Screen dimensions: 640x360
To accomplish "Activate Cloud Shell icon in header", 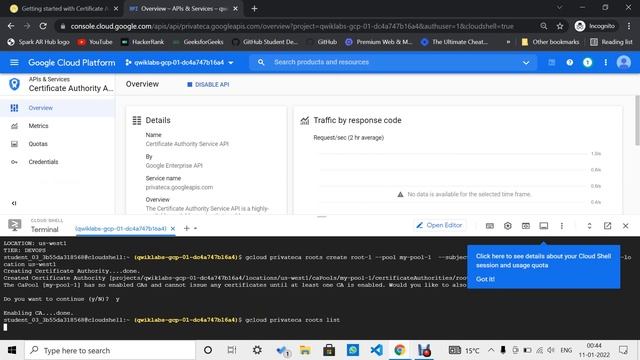I will coord(551,62).
